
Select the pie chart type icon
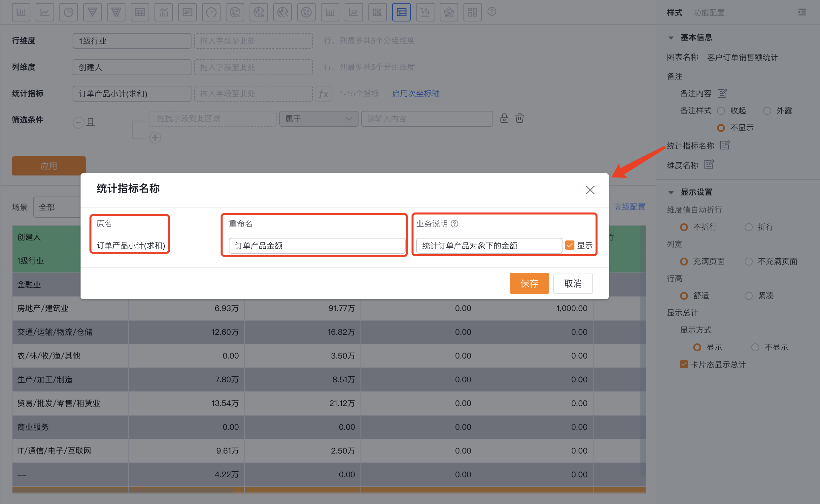[x=68, y=12]
